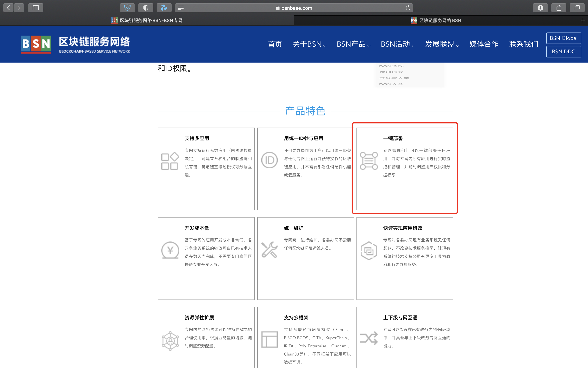Expand the 关于BSN dropdown
This screenshot has height=368, width=588.
309,44
